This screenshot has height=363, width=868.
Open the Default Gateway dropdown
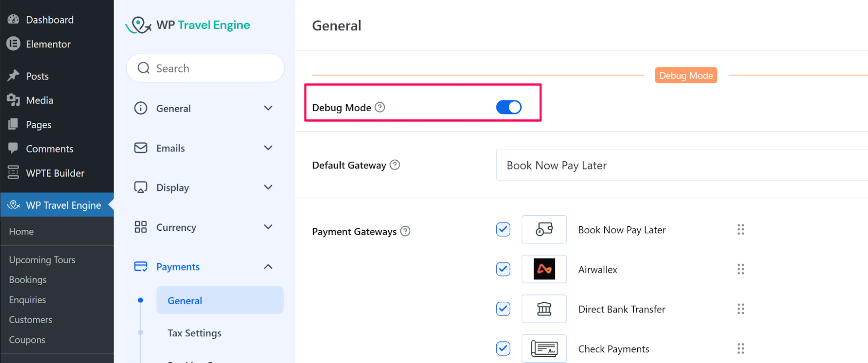pos(681,165)
